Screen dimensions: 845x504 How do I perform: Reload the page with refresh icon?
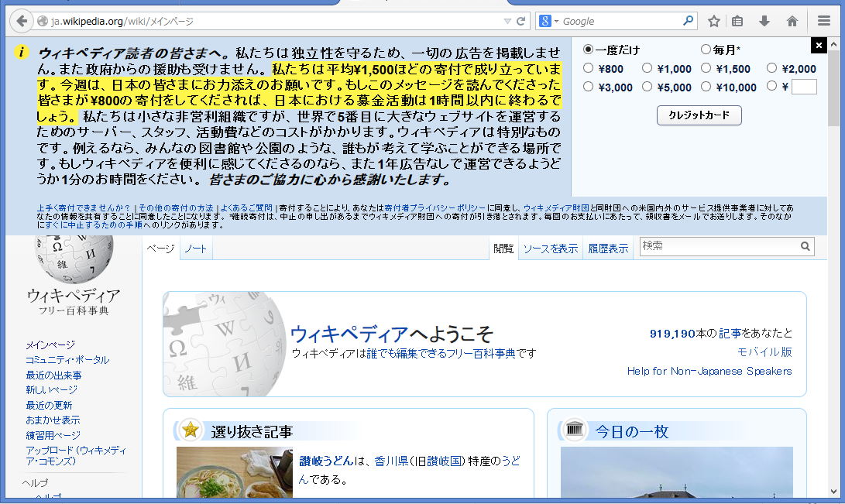[520, 21]
